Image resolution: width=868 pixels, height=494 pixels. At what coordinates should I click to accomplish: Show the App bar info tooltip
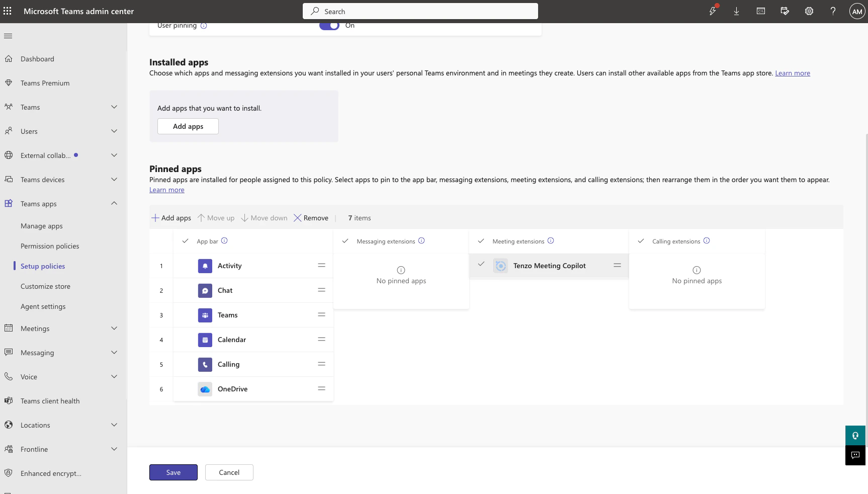(x=224, y=240)
